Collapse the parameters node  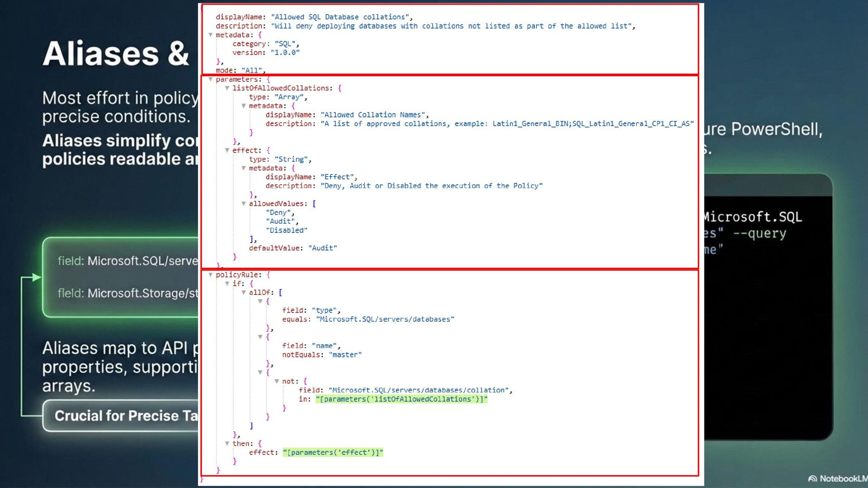(210, 79)
